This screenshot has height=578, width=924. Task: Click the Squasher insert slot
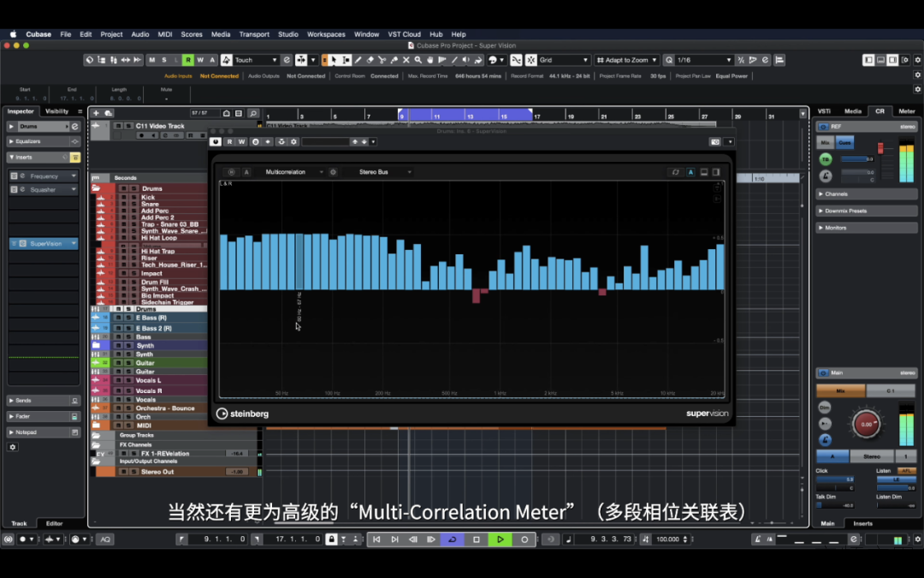pos(44,189)
